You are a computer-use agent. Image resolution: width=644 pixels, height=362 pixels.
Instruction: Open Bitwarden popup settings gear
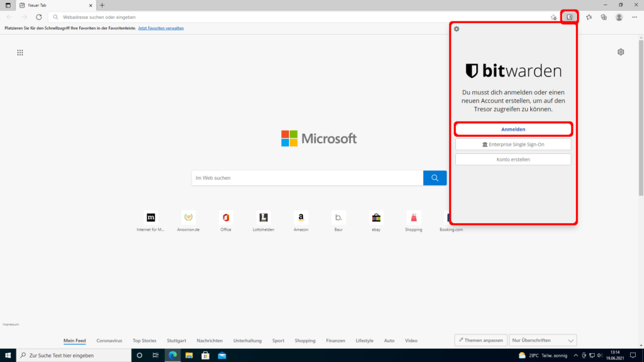click(x=457, y=29)
